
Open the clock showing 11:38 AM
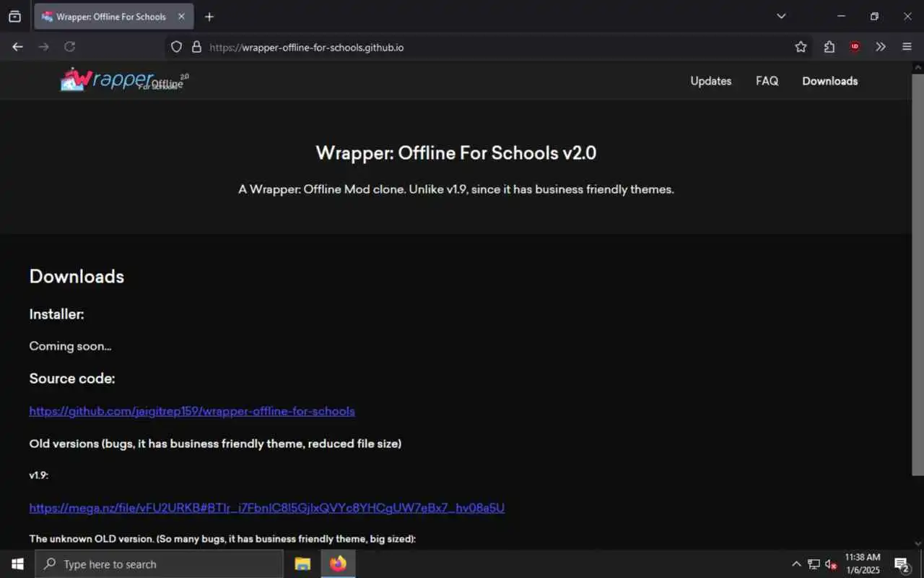pos(863,564)
